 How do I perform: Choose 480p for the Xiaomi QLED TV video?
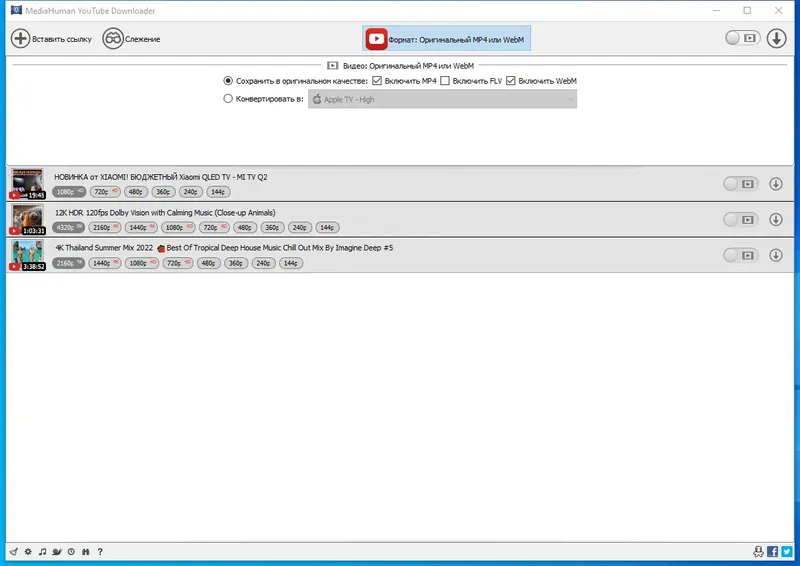[x=136, y=192]
